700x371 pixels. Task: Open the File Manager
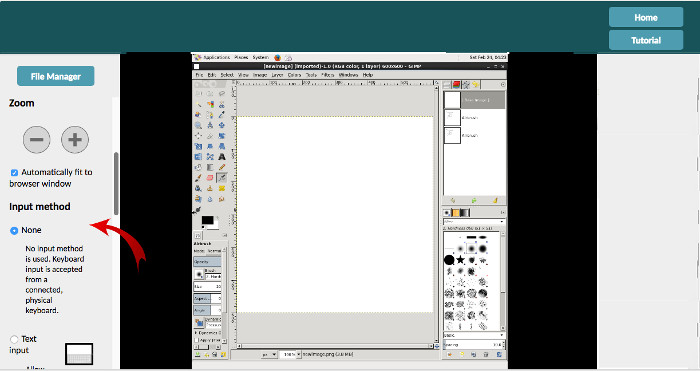pyautogui.click(x=55, y=76)
